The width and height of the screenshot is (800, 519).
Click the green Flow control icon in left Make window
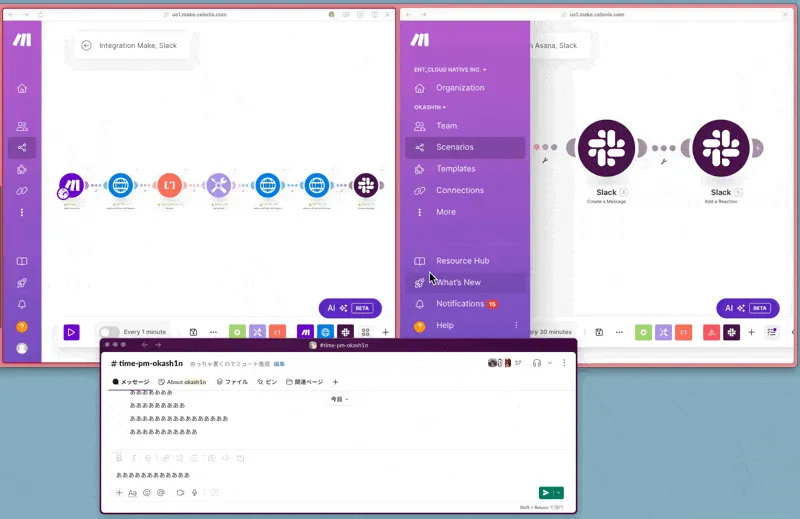[237, 332]
